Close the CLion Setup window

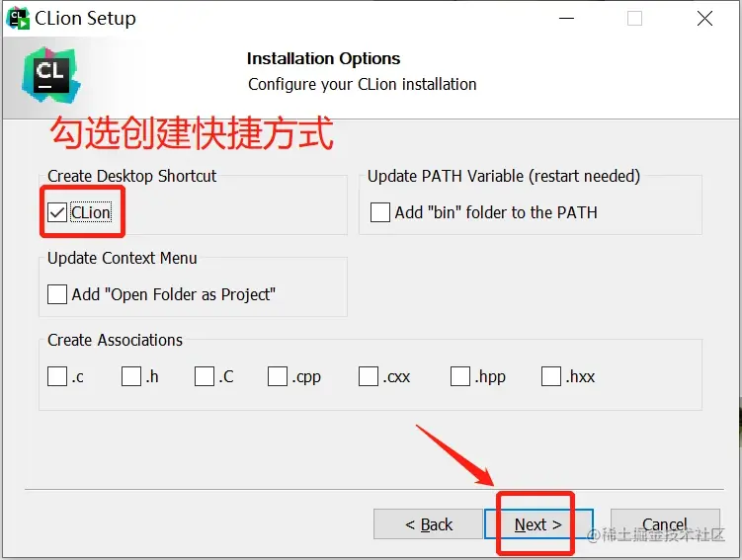[x=704, y=19]
